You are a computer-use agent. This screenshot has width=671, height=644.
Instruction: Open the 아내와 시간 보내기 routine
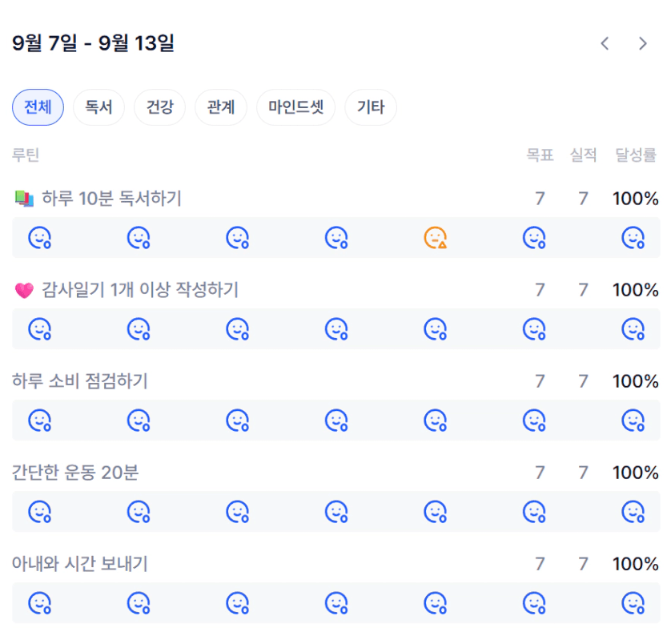click(x=79, y=564)
